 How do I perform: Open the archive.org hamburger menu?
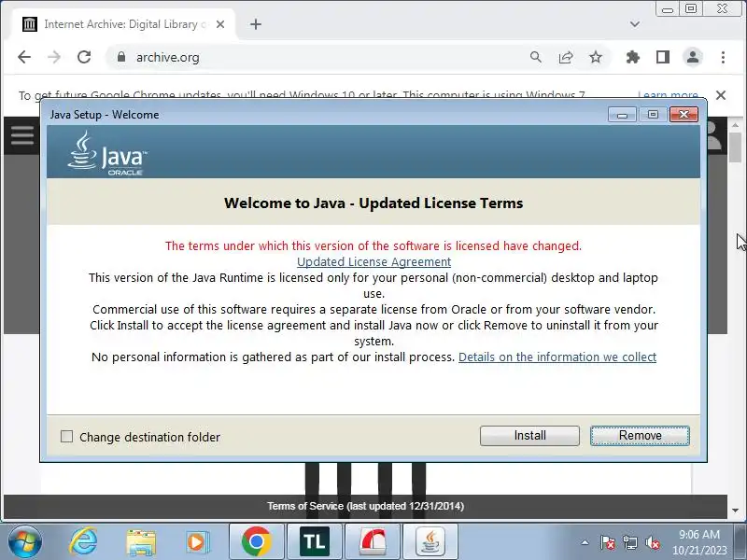[x=22, y=135]
